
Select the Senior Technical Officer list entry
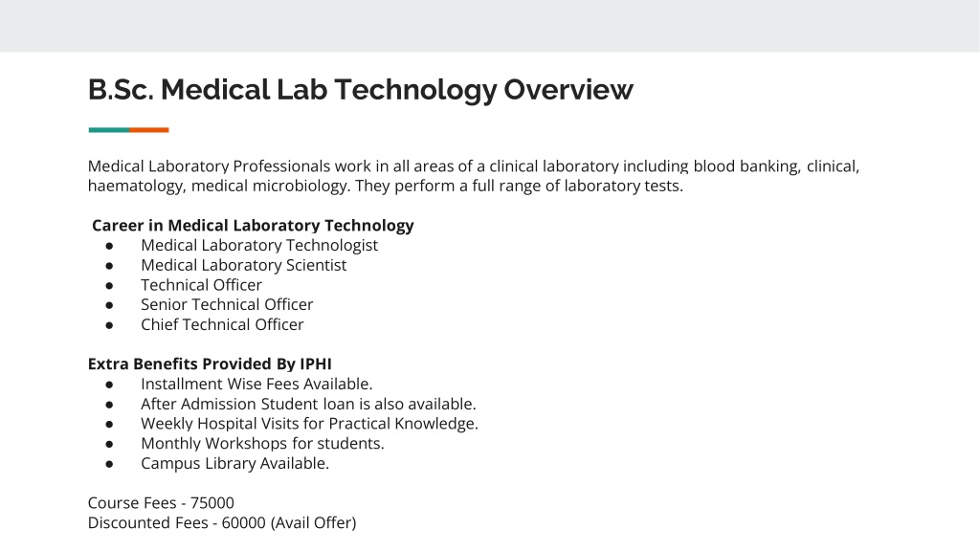click(227, 305)
